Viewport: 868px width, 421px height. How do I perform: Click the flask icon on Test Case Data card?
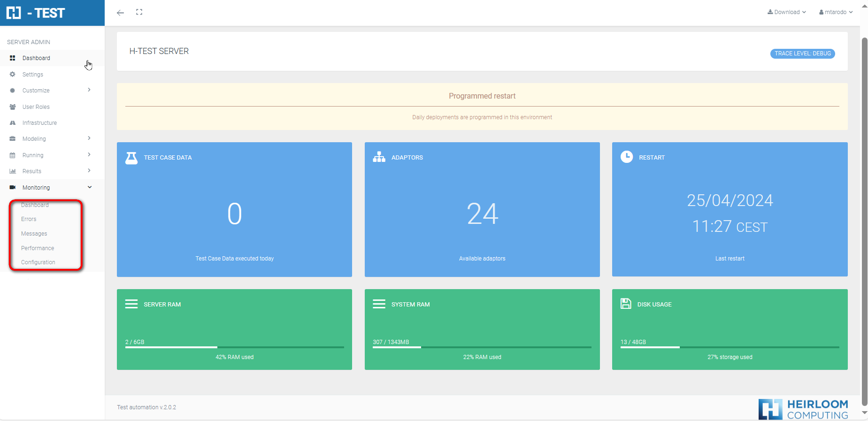point(131,158)
